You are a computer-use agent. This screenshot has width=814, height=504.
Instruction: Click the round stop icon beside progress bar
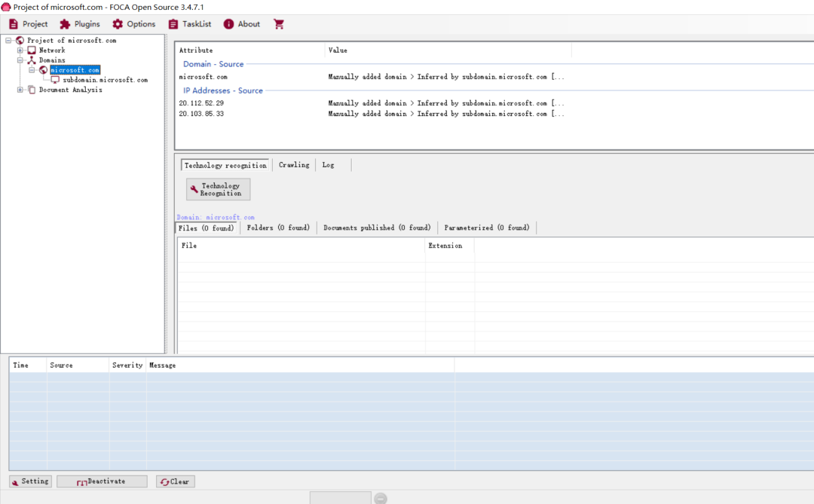381,498
